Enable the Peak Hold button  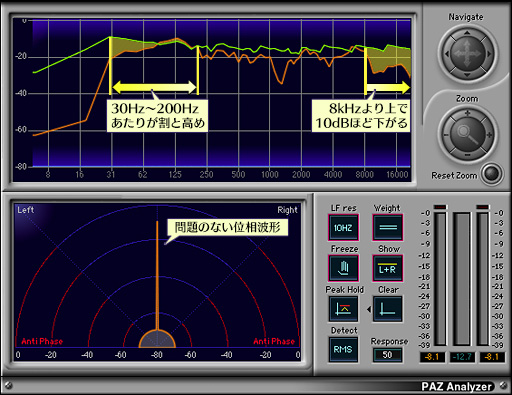coord(343,309)
